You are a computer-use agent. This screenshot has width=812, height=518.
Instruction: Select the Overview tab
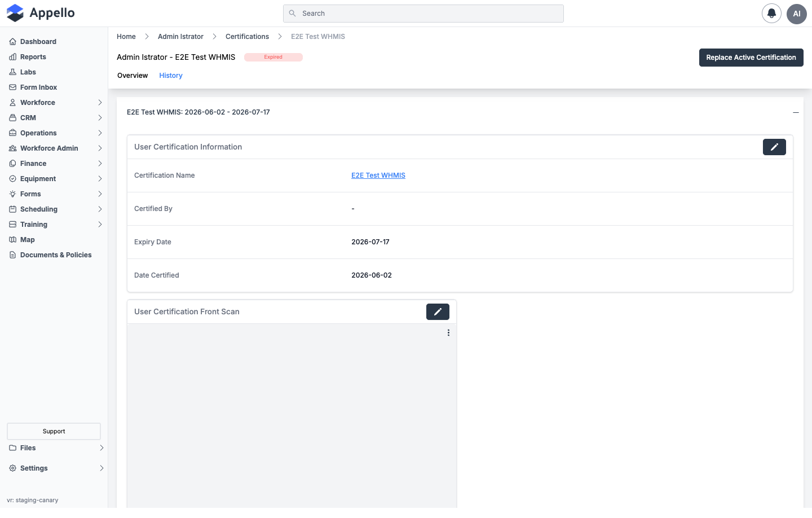133,76
